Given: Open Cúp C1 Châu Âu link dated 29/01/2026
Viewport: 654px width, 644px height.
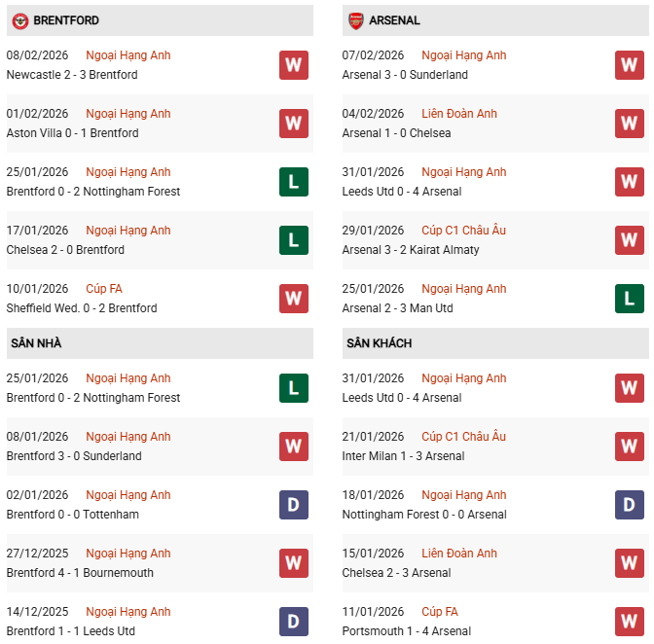Looking at the screenshot, I should point(463,231).
